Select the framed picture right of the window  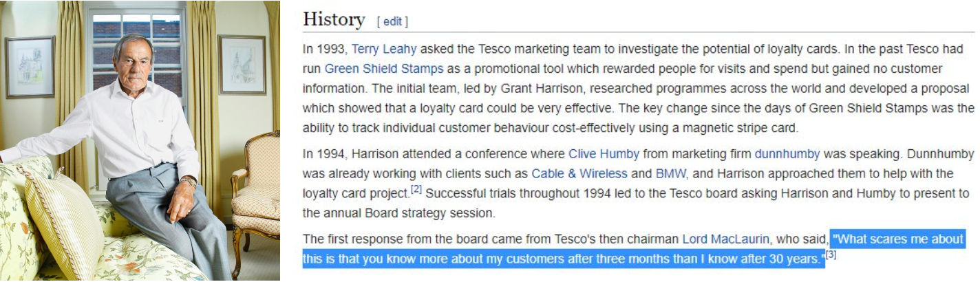pyautogui.click(x=242, y=64)
